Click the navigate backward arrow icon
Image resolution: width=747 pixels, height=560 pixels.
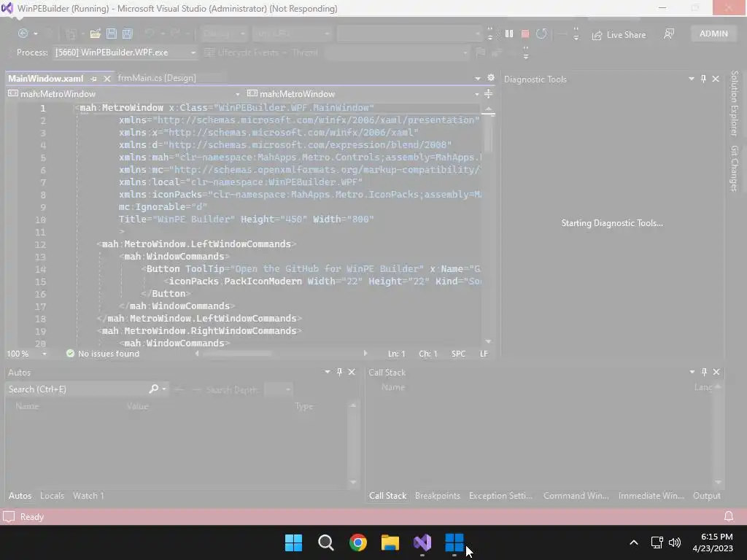click(23, 34)
